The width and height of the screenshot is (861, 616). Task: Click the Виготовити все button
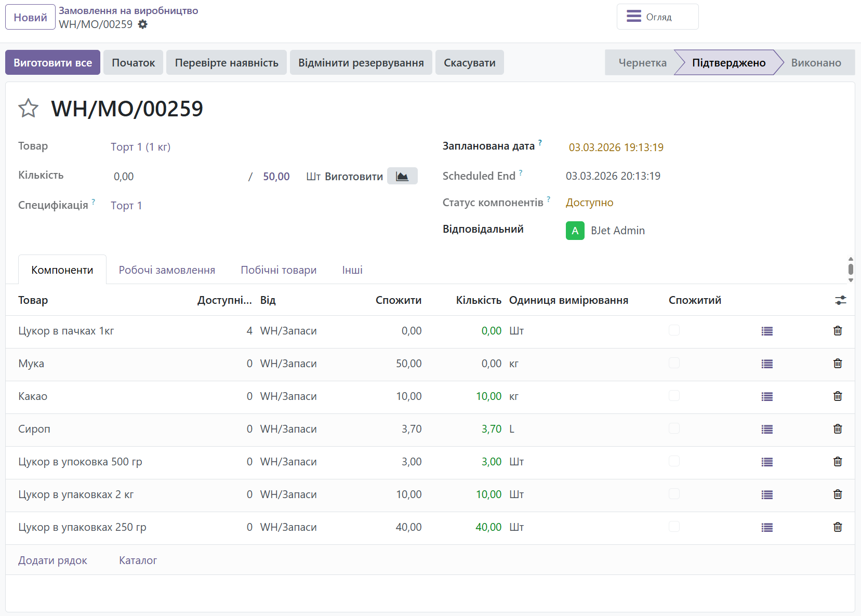52,63
